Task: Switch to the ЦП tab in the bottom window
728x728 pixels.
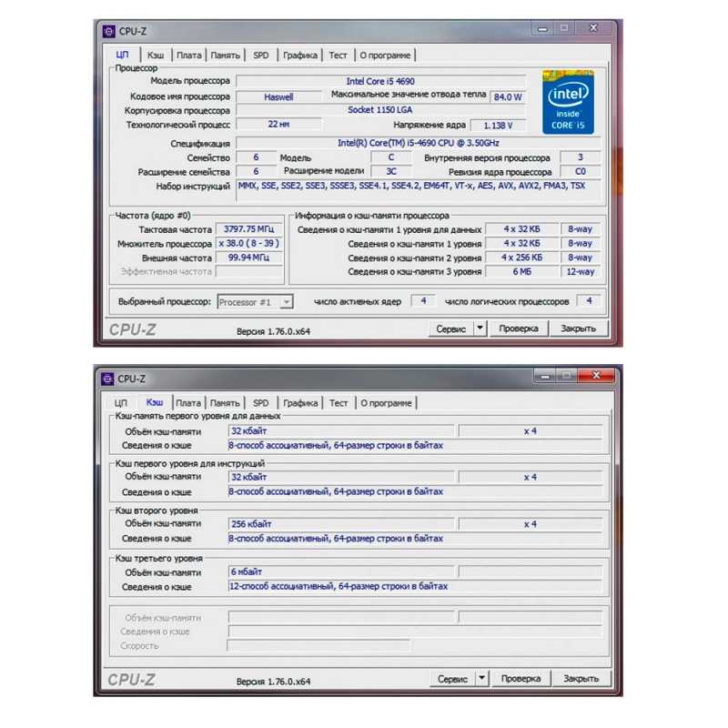Action: 121,403
